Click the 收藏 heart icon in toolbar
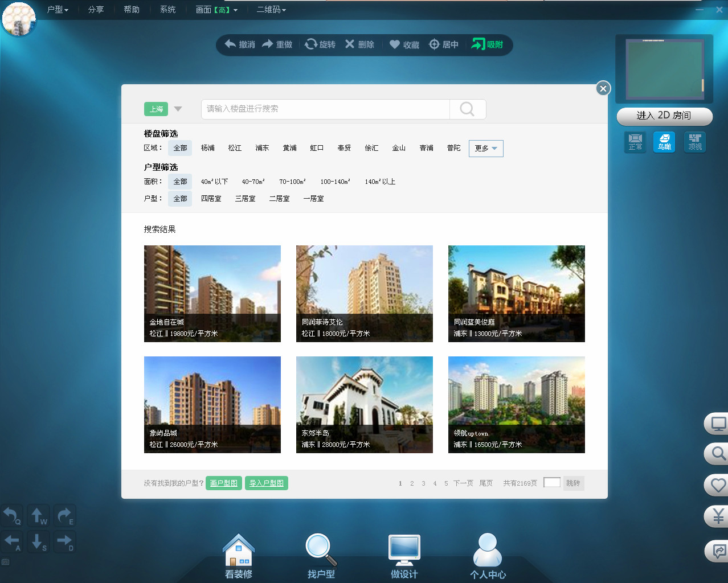Image resolution: width=728 pixels, height=583 pixels. [395, 44]
